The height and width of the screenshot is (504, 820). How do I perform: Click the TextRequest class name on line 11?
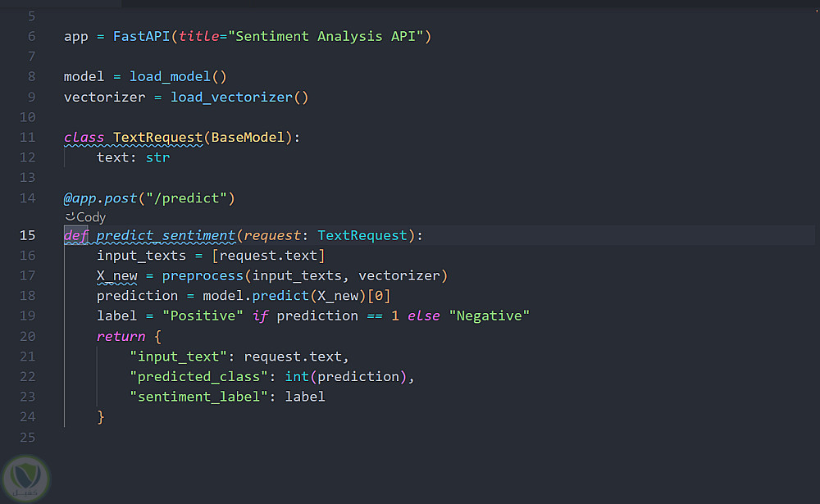[157, 137]
